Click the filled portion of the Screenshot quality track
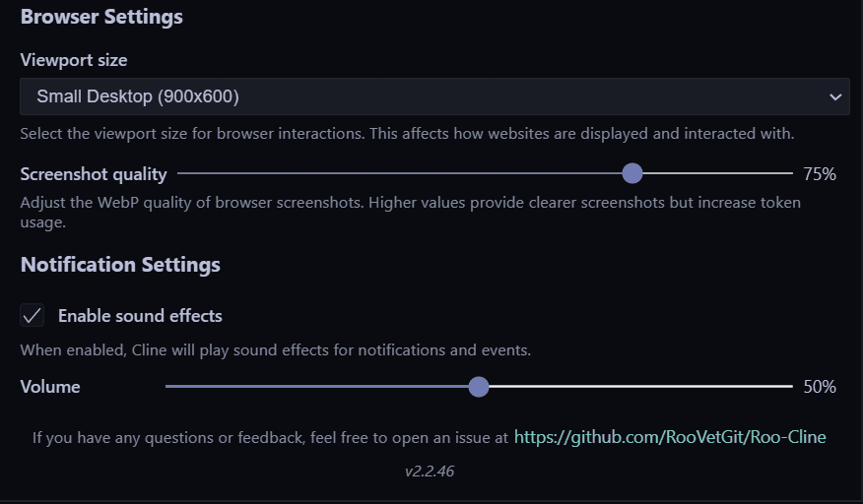This screenshot has height=504, width=863. [x=394, y=173]
